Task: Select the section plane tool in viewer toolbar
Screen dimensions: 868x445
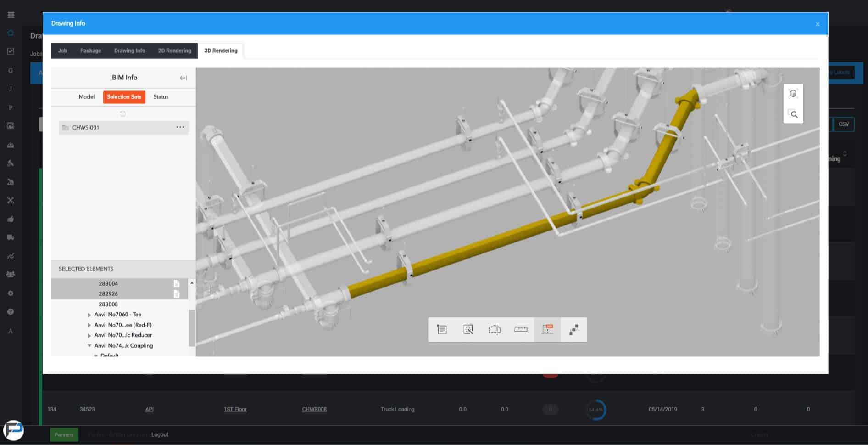Action: [494, 329]
